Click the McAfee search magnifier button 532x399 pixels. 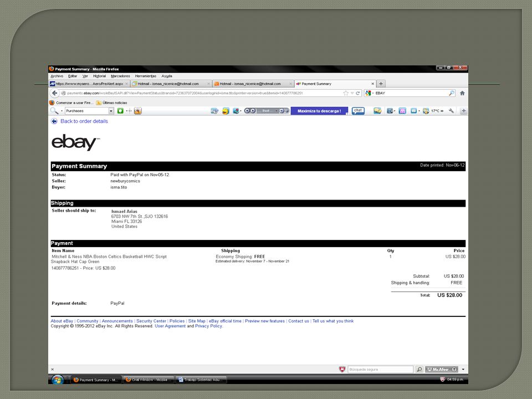pos(420,369)
